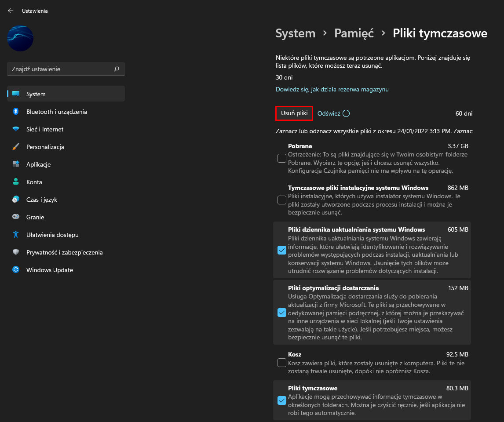Click the search magnifier icon
504x422 pixels.
(x=117, y=69)
